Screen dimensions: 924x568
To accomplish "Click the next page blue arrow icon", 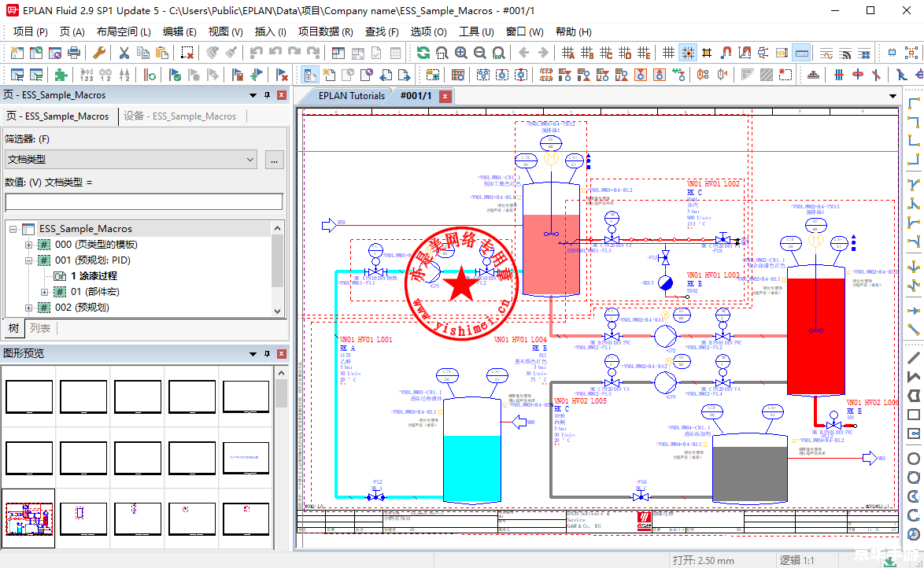I will [x=405, y=75].
